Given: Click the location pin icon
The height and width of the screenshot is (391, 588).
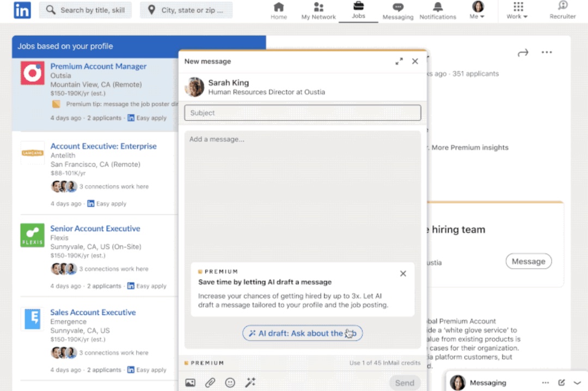Looking at the screenshot, I should click(151, 10).
